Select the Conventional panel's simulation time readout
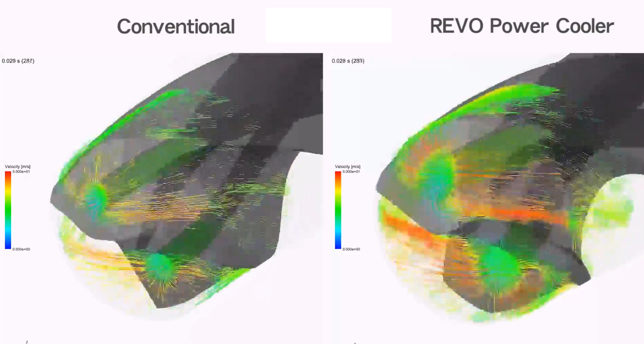Screen dimensions: 644x344 [18, 61]
